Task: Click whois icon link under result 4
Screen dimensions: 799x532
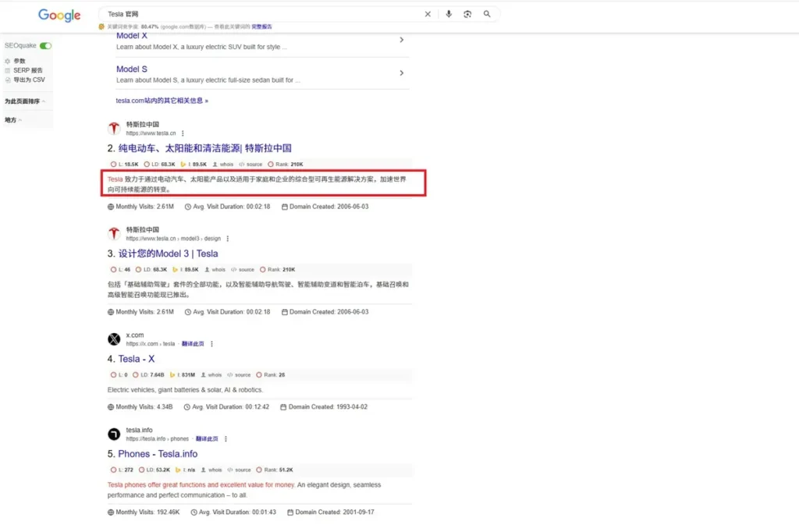Action: [x=211, y=375]
